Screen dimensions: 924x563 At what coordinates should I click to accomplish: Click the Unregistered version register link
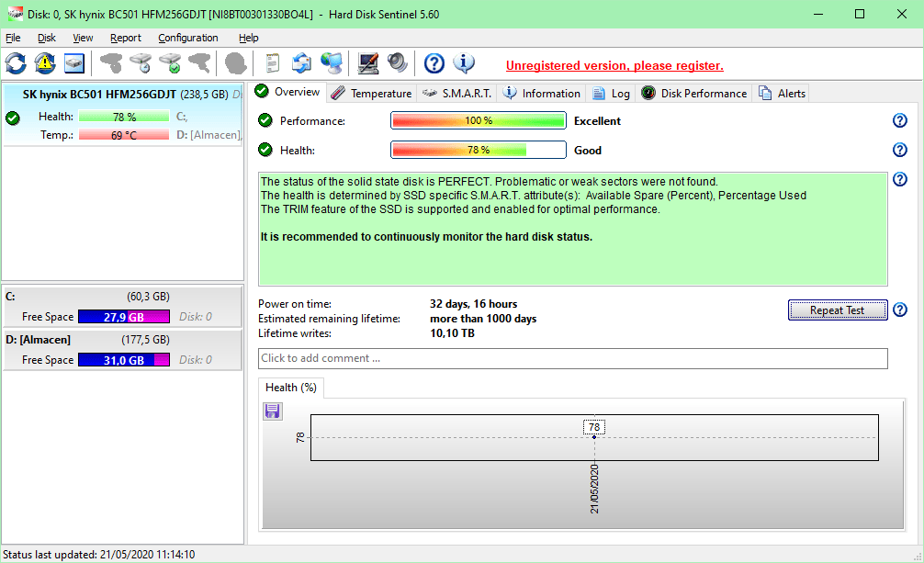pyautogui.click(x=614, y=65)
